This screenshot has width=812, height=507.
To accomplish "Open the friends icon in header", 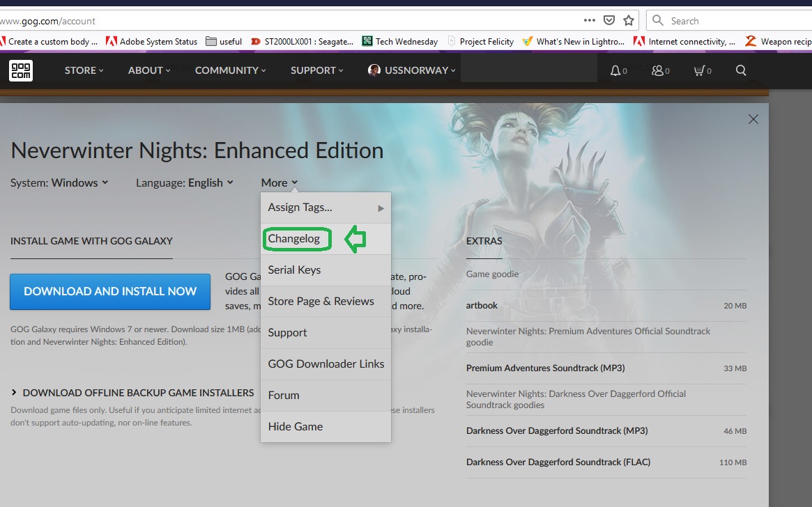I will 657,70.
